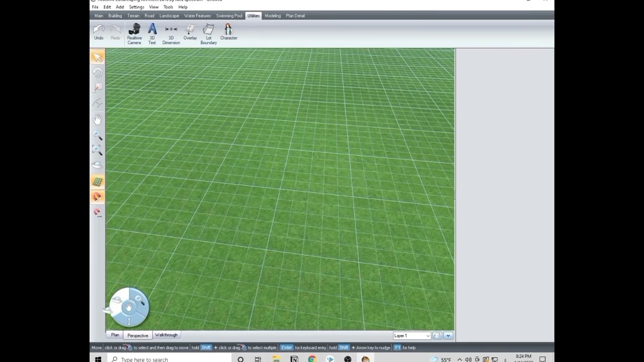644x362 pixels.
Task: Toggle the grid display button
Action: pos(98,182)
